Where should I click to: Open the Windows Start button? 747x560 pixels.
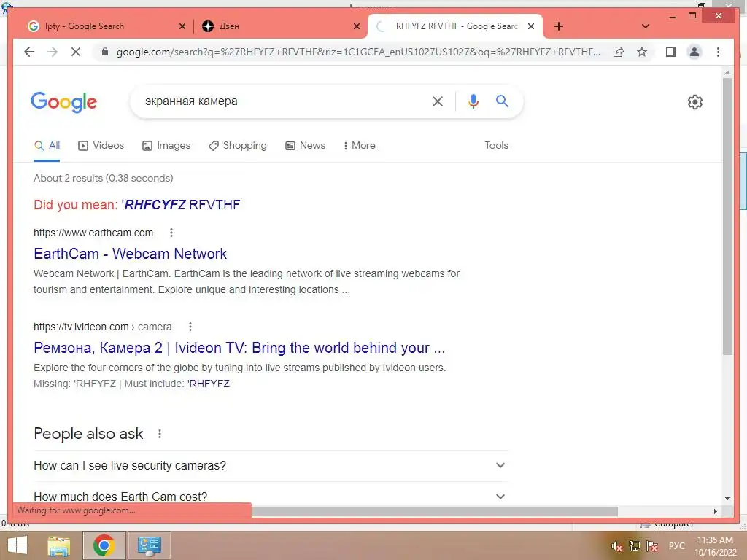pyautogui.click(x=18, y=545)
